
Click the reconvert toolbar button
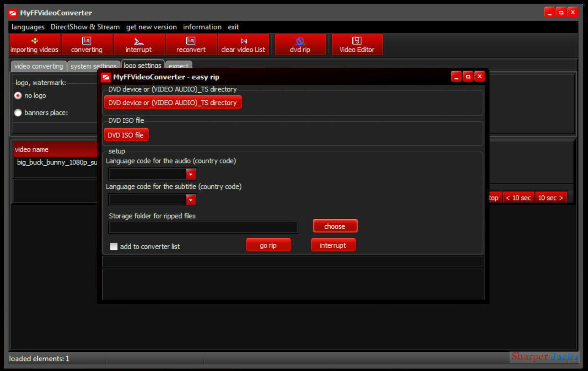pyautogui.click(x=191, y=44)
